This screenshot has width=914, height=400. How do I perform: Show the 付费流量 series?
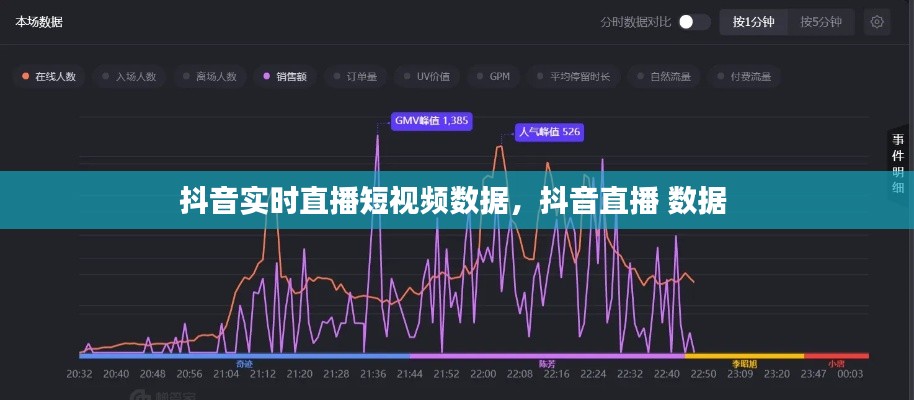744,76
